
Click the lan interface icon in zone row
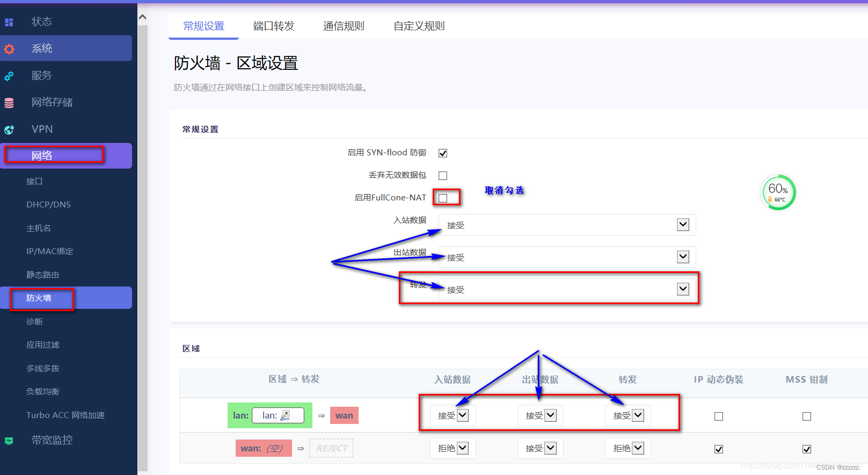coord(286,415)
